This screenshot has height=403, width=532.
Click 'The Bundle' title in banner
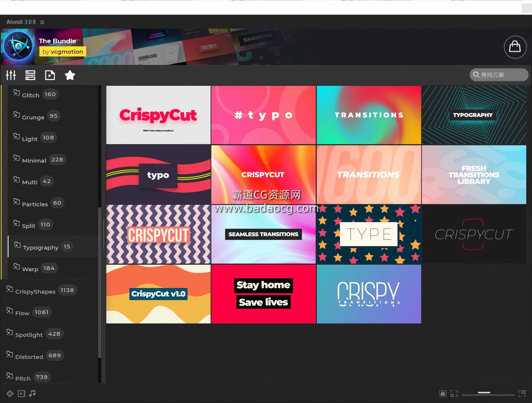[57, 41]
